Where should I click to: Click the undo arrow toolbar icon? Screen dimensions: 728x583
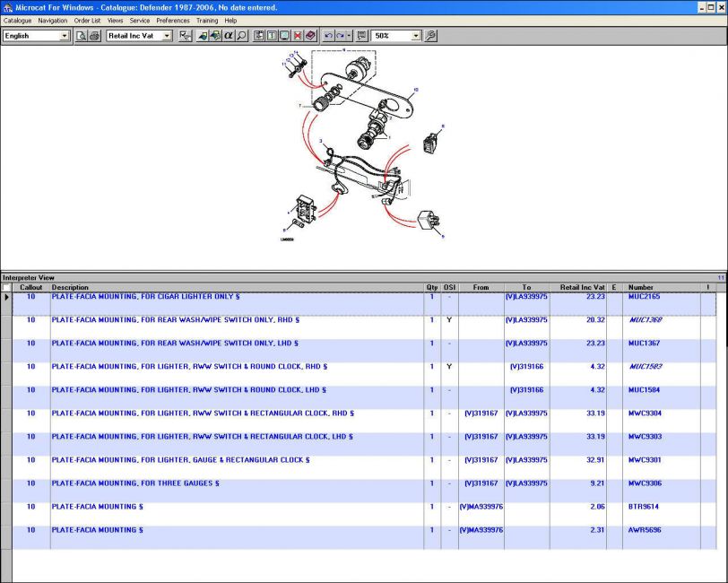329,36
